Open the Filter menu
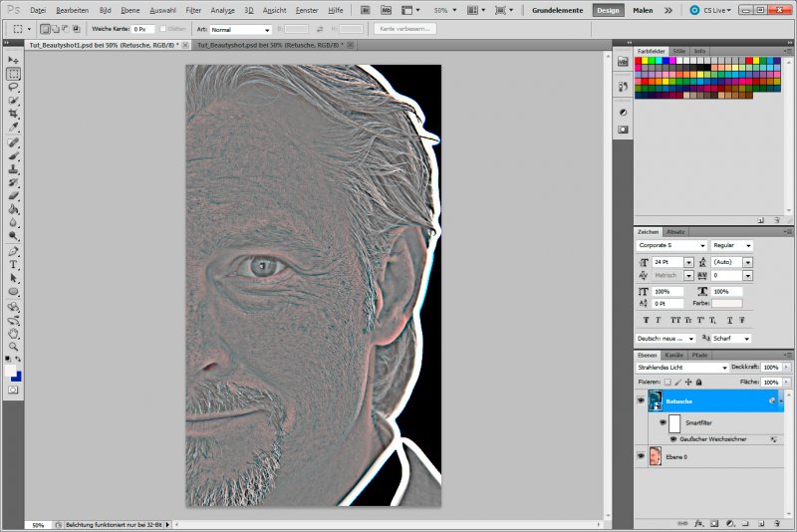The height and width of the screenshot is (532, 797). [193, 10]
